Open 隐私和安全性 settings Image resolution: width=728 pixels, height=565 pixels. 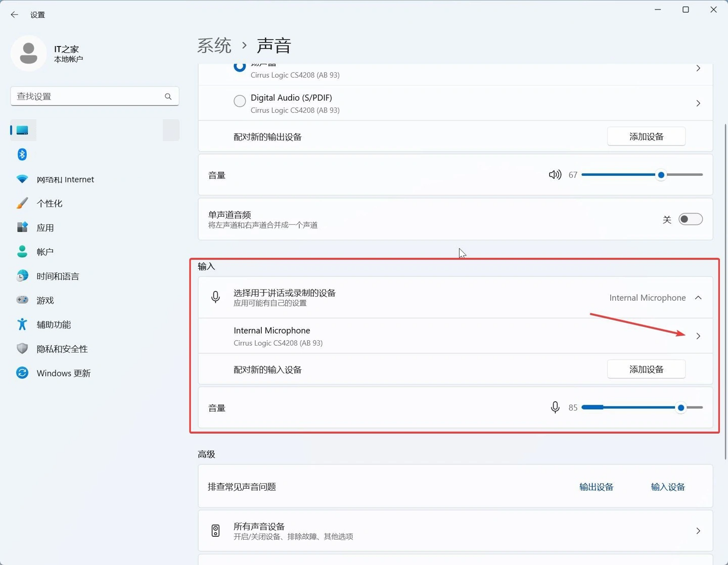(62, 349)
